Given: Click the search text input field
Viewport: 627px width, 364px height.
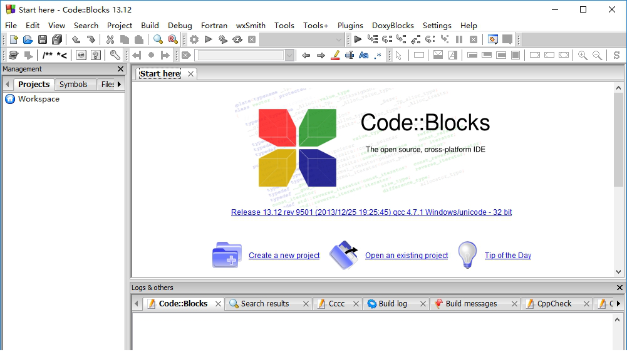Looking at the screenshot, I should click(x=241, y=55).
